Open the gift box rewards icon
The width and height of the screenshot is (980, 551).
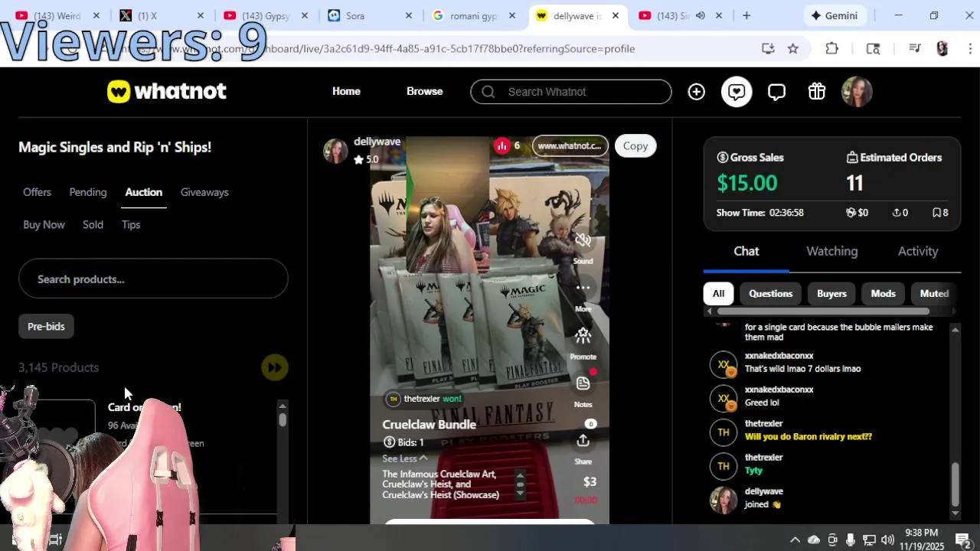click(x=817, y=92)
